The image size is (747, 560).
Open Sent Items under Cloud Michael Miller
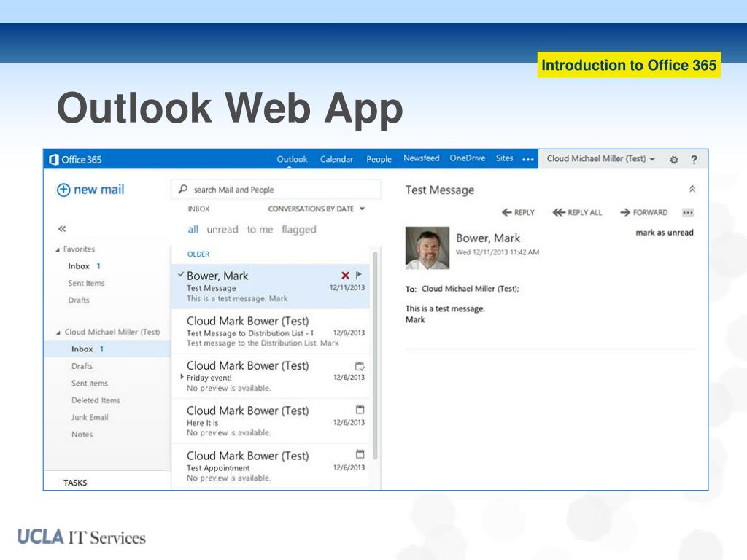pos(90,384)
